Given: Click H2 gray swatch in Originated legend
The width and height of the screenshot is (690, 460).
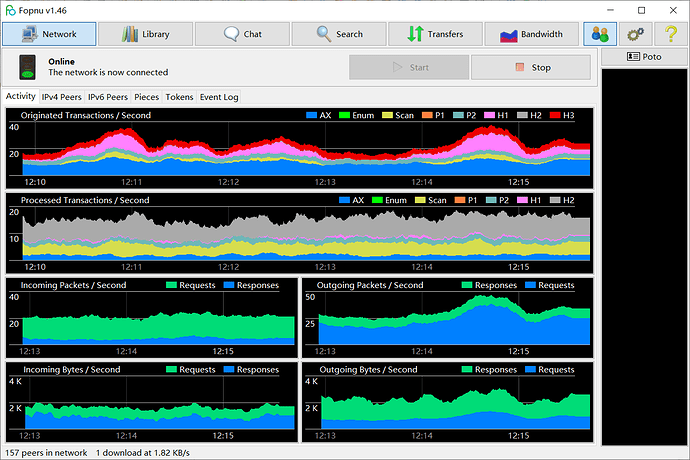Looking at the screenshot, I should tap(522, 115).
